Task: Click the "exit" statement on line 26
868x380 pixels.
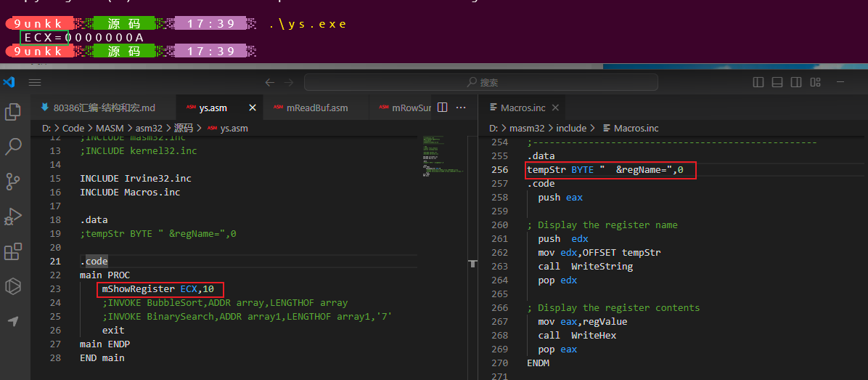Action: pos(113,330)
